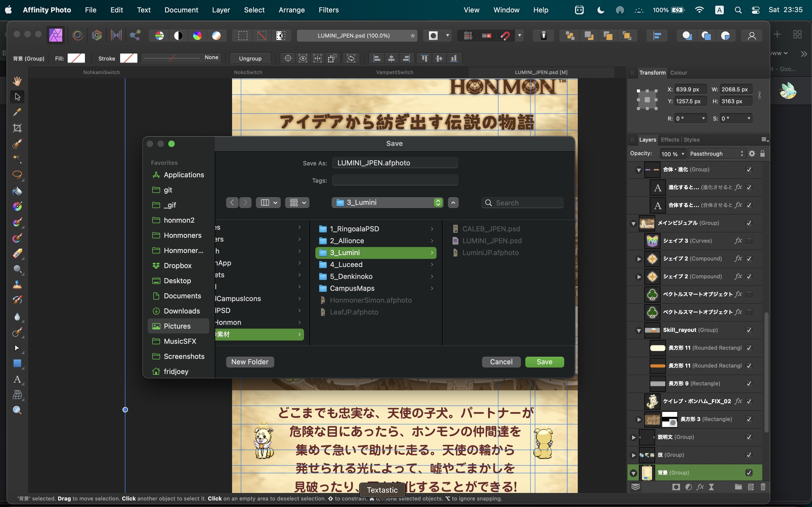The image size is (812, 507).
Task: Switch to Liquify Persona icon
Action: (78, 35)
